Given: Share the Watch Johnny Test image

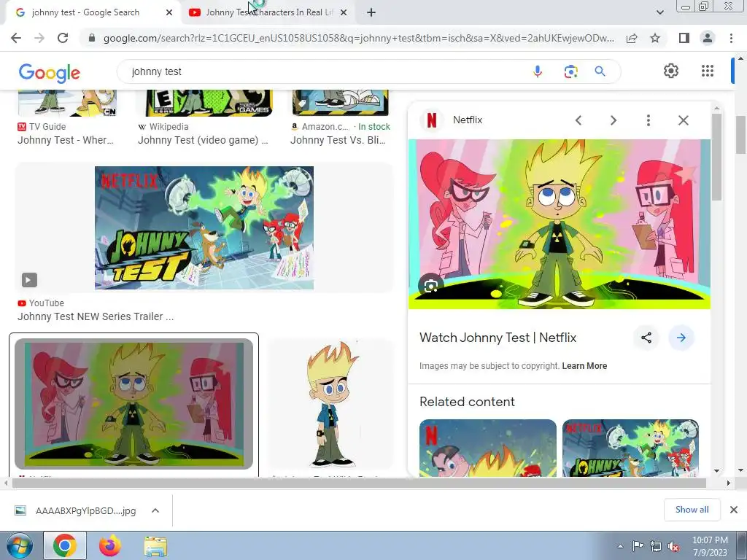Looking at the screenshot, I should (x=646, y=338).
